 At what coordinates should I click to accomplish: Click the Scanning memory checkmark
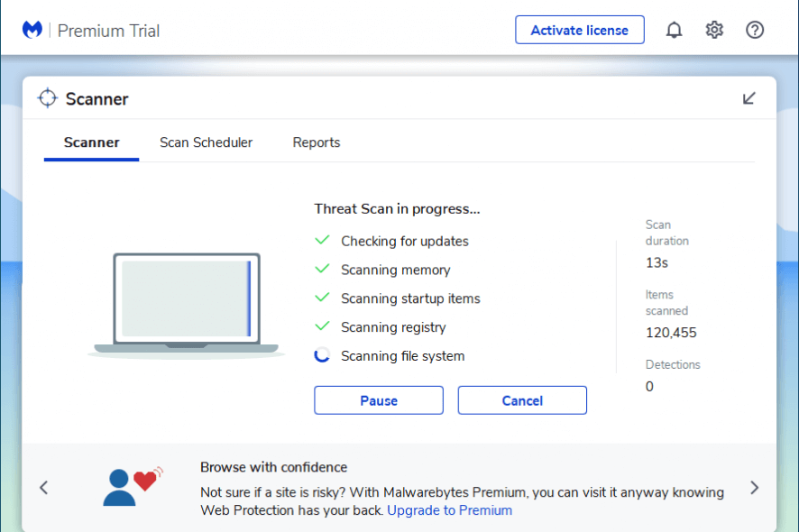click(x=322, y=269)
